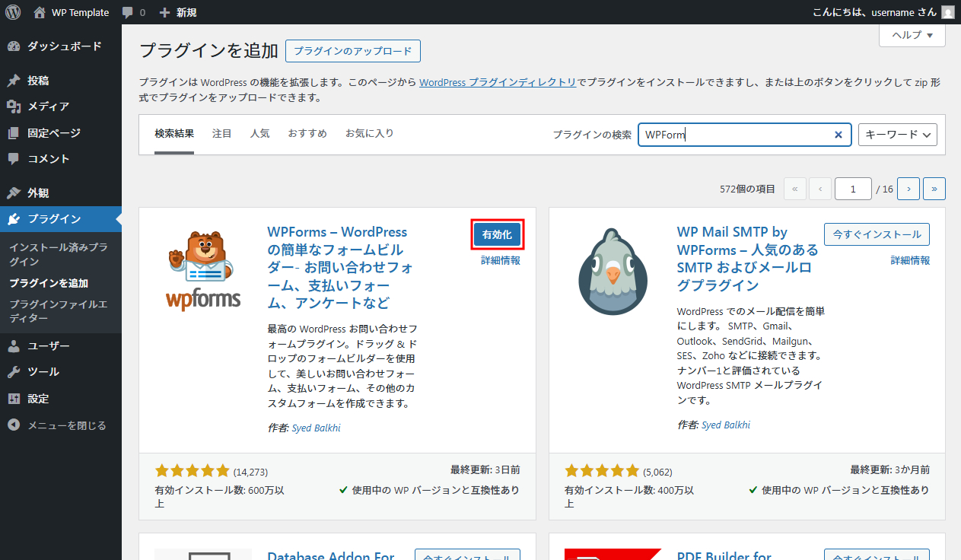Click the 572個の項目 count text
This screenshot has width=961, height=560.
pos(747,189)
